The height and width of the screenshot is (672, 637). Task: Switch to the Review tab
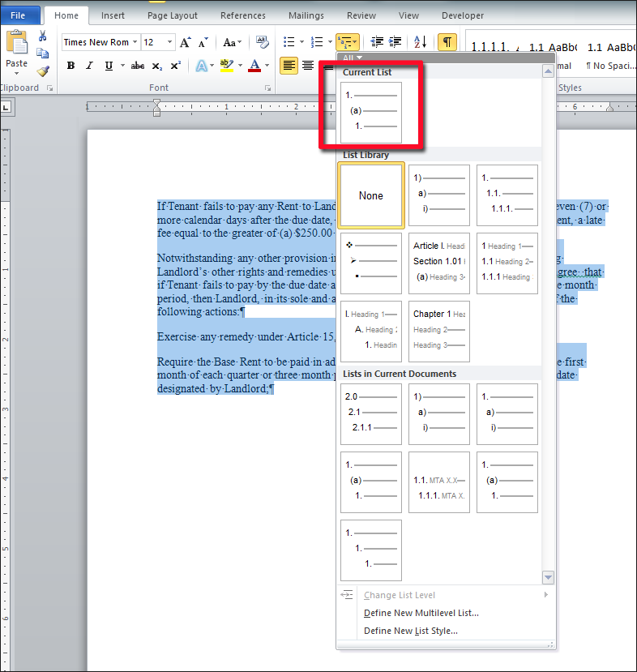(x=361, y=15)
